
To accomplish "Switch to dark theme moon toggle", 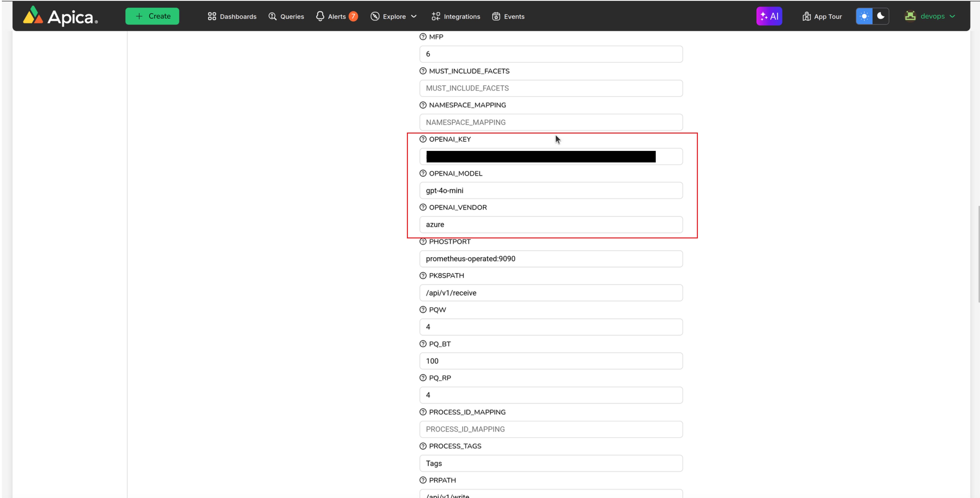I will (x=880, y=16).
